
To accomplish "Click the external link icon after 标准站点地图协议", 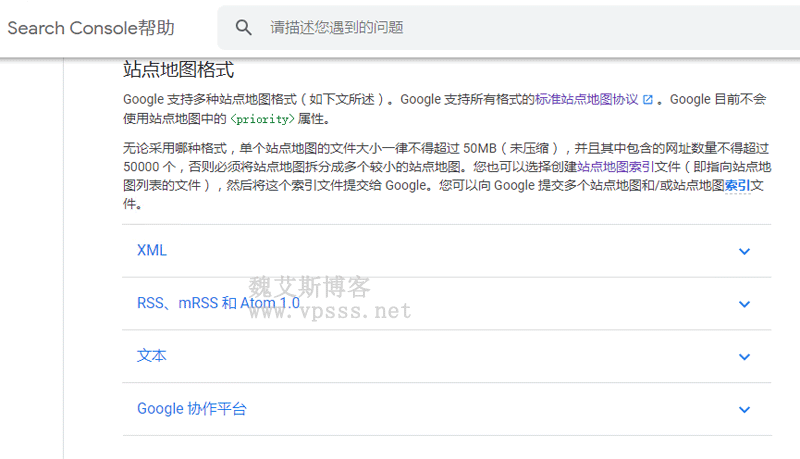I will [x=647, y=100].
